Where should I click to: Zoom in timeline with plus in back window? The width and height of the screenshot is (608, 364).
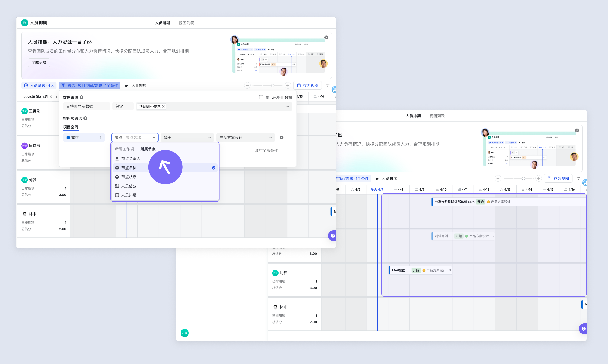point(539,178)
